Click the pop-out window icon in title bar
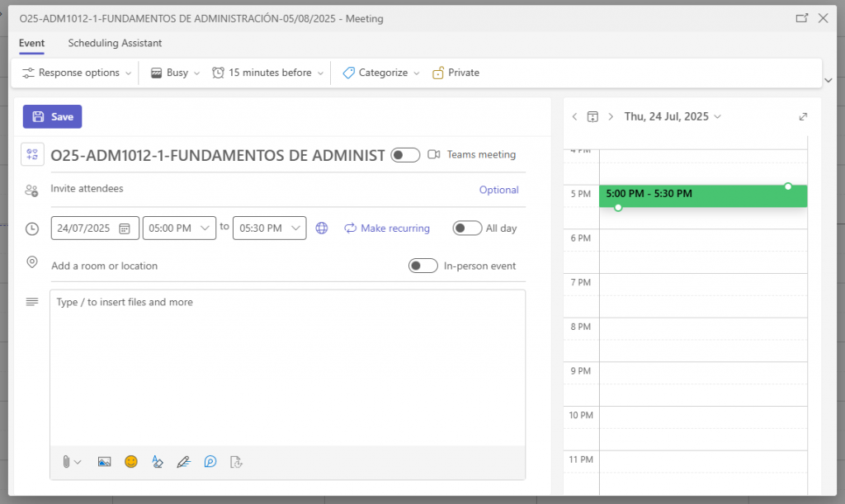Viewport: 845px width, 504px height. click(x=802, y=18)
